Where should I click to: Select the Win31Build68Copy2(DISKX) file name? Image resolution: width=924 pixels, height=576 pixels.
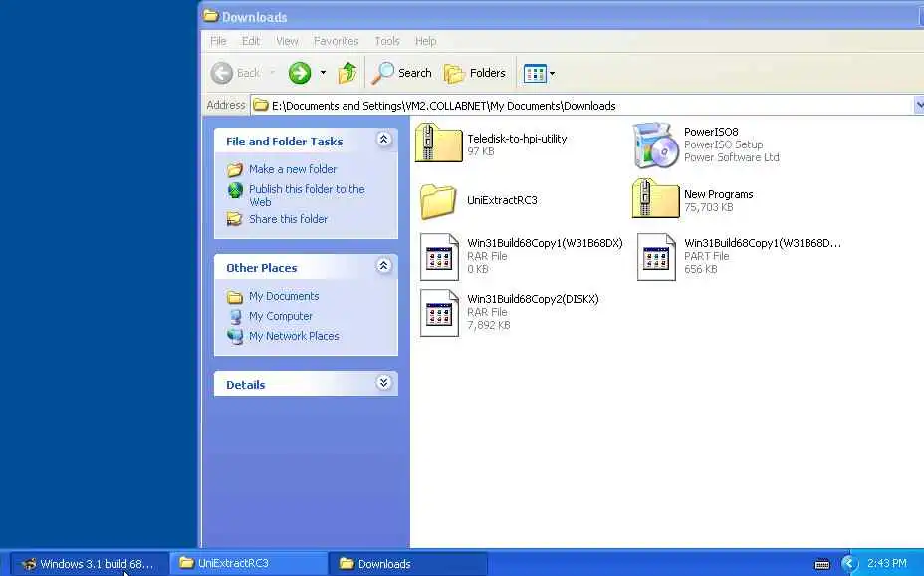pos(533,299)
